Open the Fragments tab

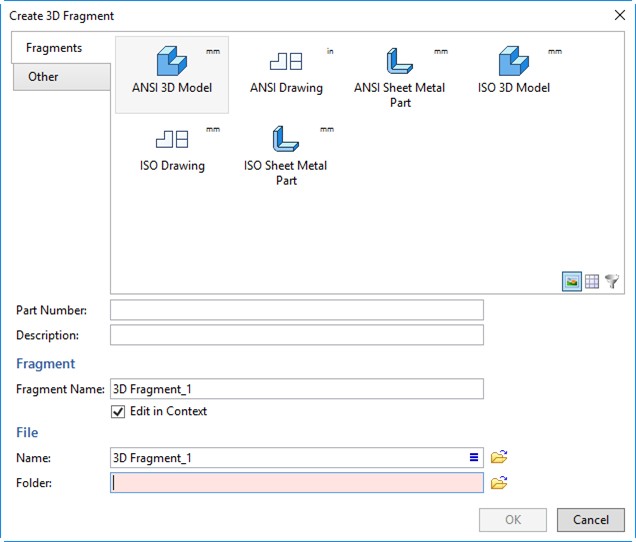tap(55, 48)
